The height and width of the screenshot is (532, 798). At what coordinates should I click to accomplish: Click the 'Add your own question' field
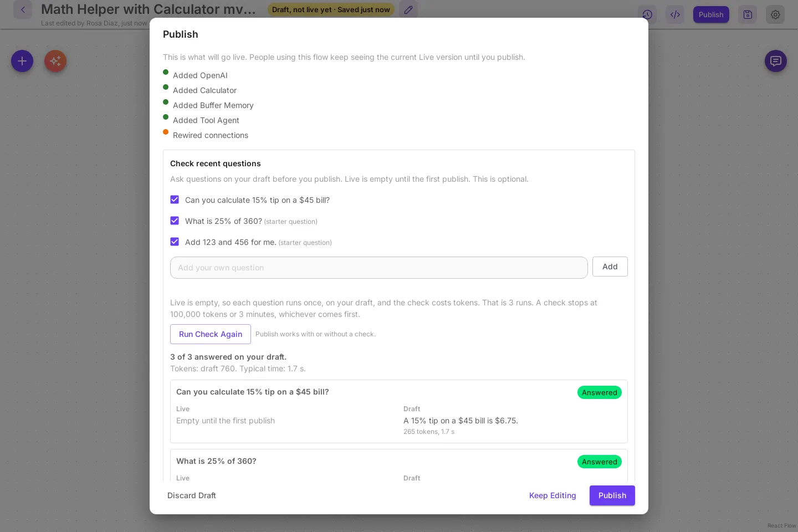(x=379, y=268)
